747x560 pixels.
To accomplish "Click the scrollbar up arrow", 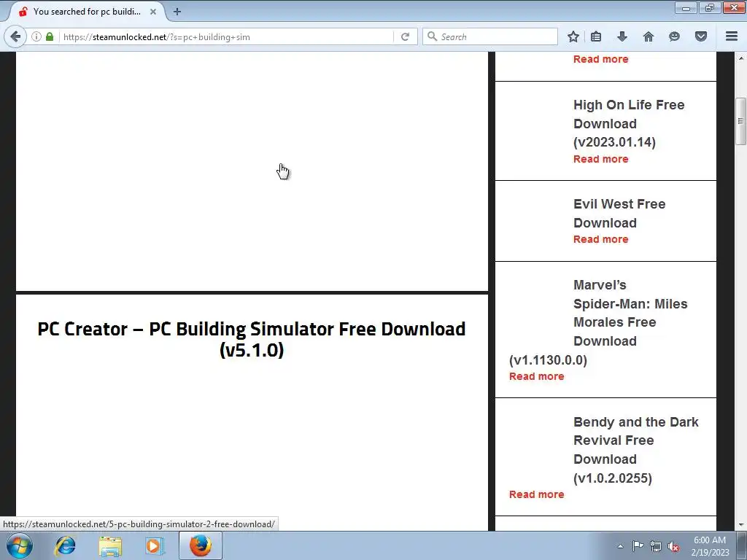I will click(741, 58).
